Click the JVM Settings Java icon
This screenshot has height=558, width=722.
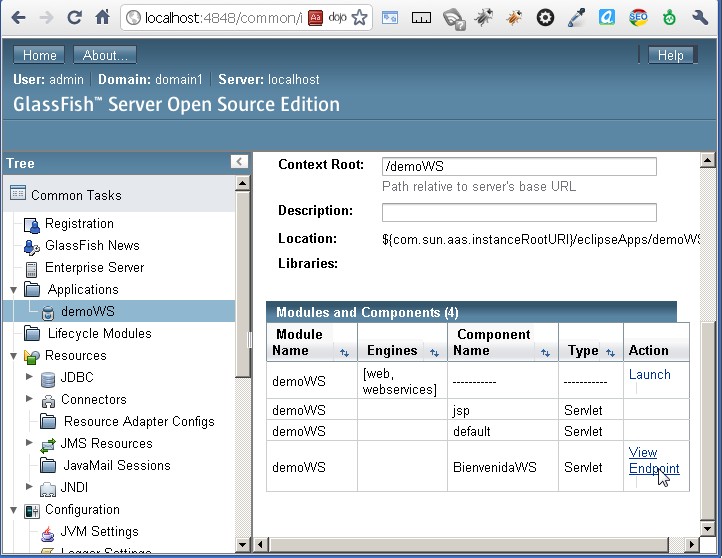click(x=48, y=533)
